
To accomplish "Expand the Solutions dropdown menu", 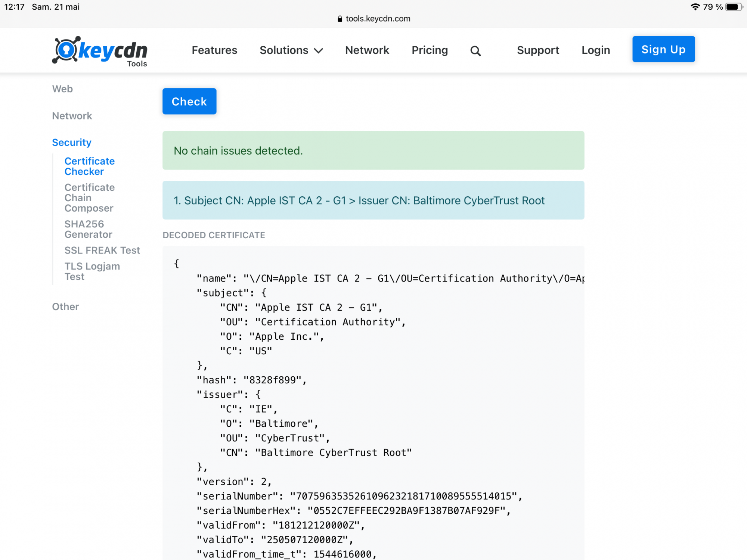I will point(291,50).
